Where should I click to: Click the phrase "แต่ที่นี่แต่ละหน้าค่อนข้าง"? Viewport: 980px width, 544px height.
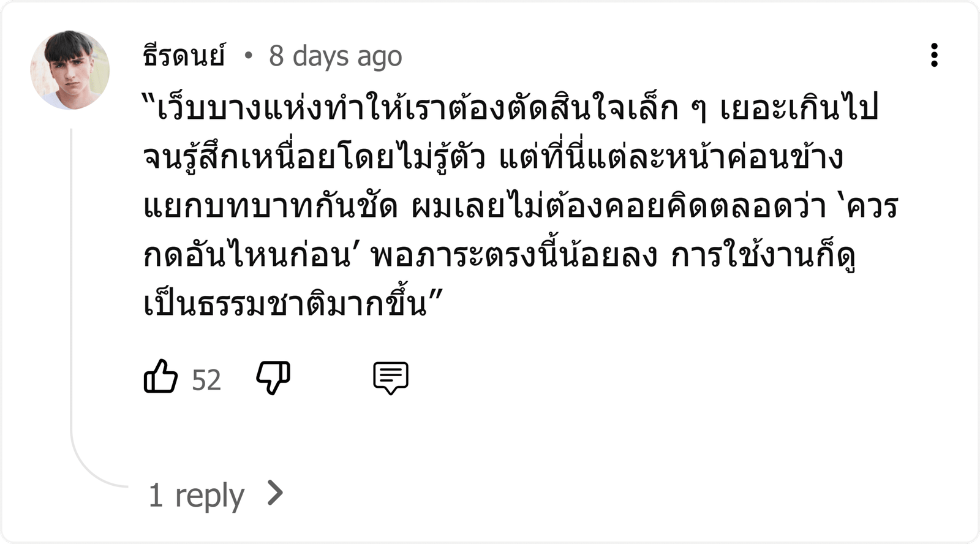671,158
